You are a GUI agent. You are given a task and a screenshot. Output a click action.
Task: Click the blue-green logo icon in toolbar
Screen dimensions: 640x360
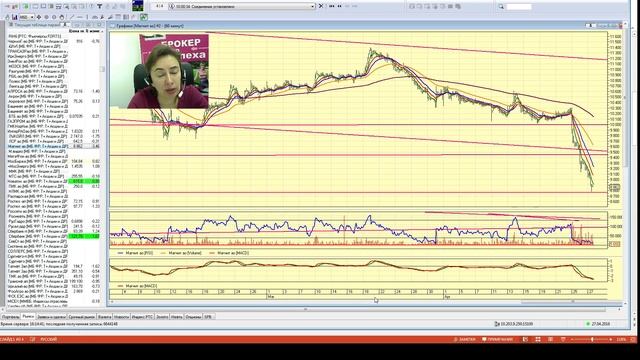[x=138, y=6]
